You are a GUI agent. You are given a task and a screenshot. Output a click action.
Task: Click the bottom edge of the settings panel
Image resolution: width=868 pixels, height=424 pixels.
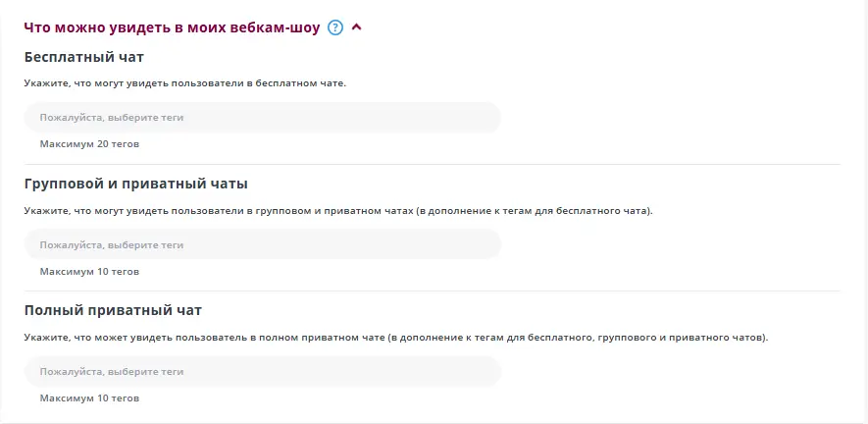[x=432, y=422]
